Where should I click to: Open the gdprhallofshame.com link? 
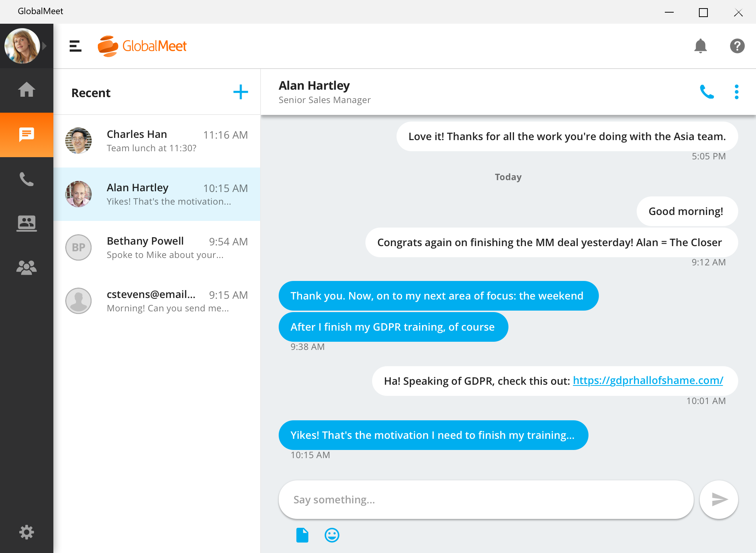648,380
